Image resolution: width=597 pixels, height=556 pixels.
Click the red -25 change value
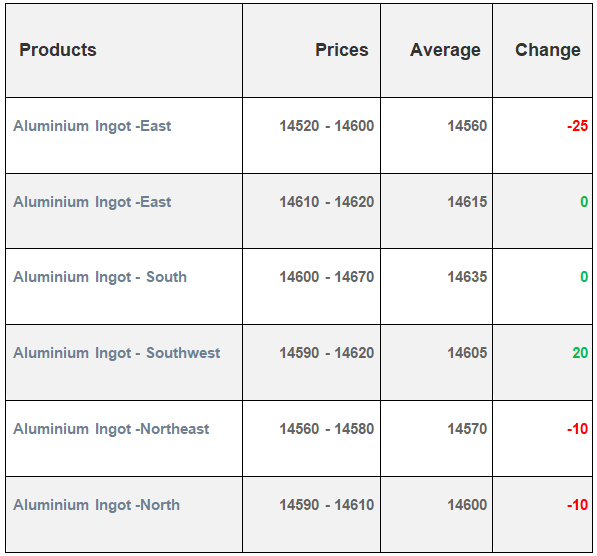pyautogui.click(x=578, y=126)
